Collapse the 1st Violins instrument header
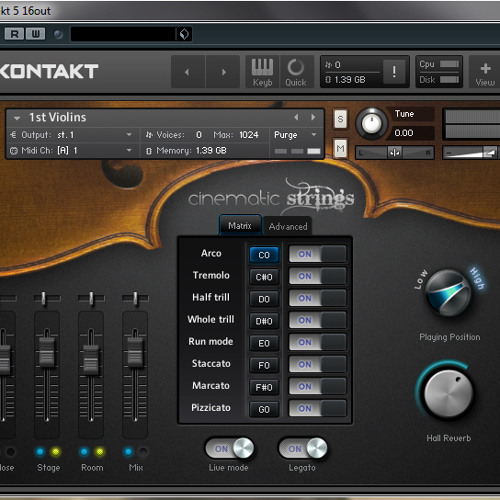The image size is (500, 500). 17,118
